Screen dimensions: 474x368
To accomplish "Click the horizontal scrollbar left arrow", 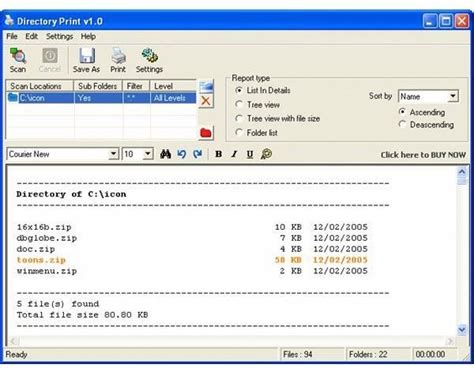I will coord(13,341).
